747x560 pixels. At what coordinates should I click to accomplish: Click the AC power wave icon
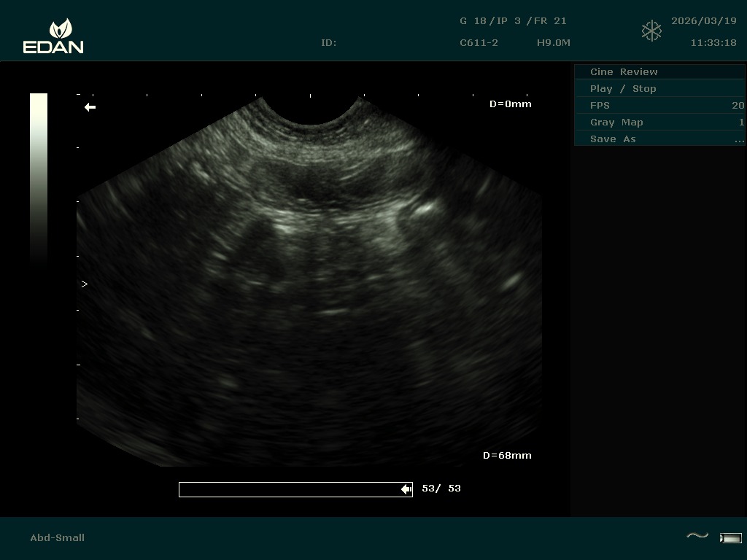pos(697,537)
